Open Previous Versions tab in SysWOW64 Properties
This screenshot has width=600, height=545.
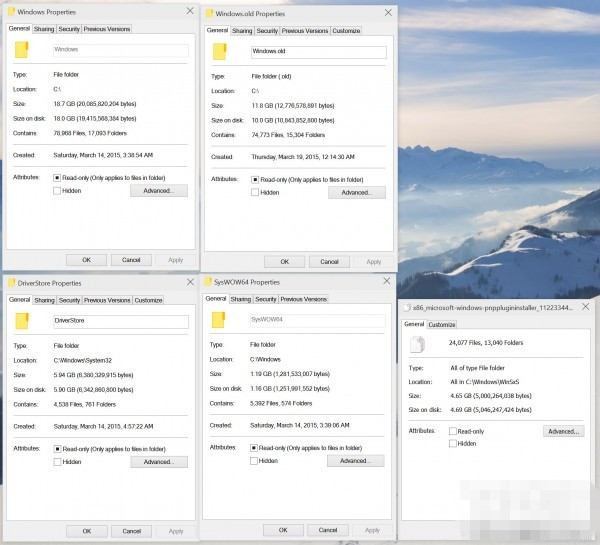tap(304, 299)
